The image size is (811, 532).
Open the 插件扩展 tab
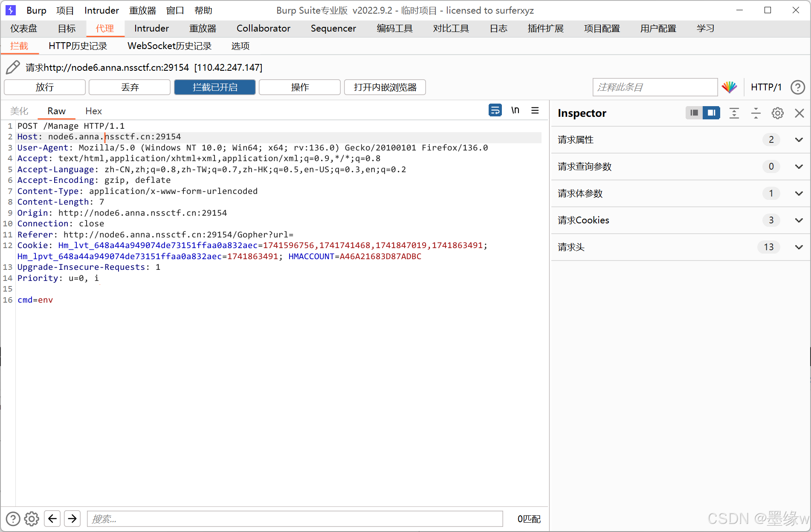click(x=546, y=28)
